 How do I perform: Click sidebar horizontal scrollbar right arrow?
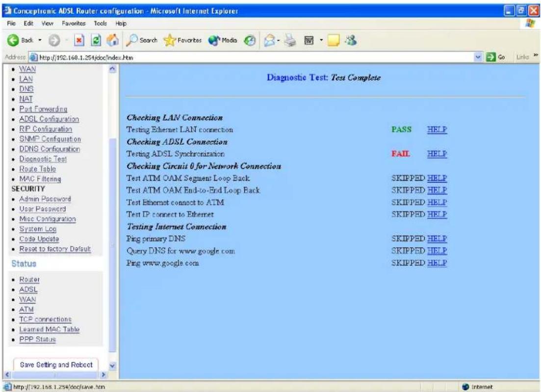pos(103,374)
